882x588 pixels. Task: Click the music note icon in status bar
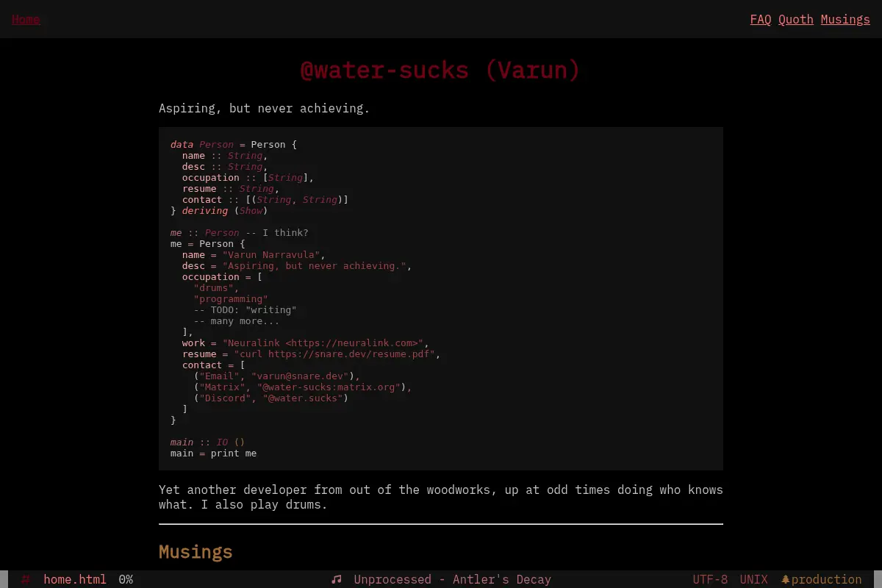(337, 579)
